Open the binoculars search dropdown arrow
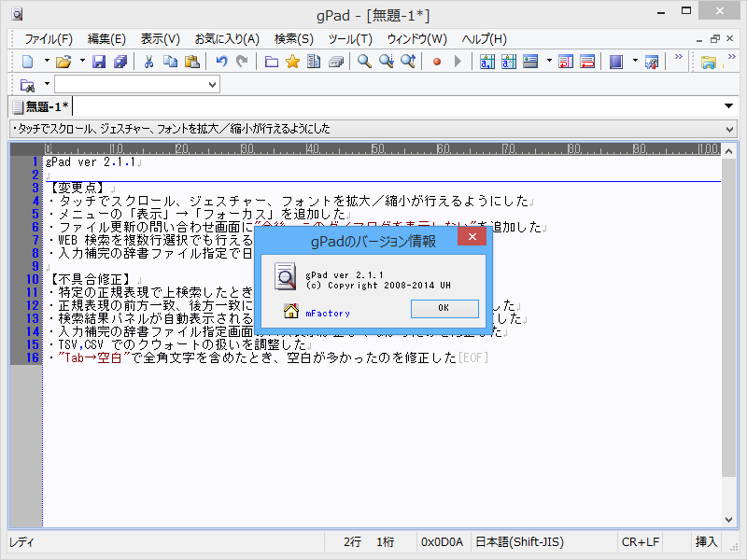Image resolution: width=747 pixels, height=560 pixels. click(x=47, y=84)
